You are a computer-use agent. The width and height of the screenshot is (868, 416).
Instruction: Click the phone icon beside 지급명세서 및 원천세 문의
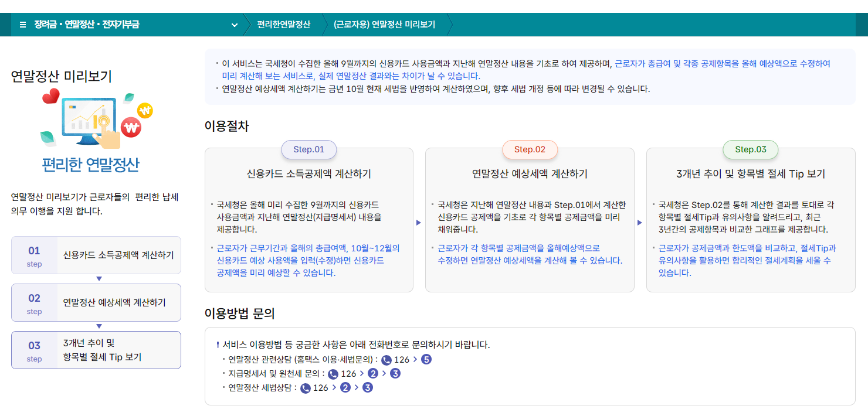point(333,373)
